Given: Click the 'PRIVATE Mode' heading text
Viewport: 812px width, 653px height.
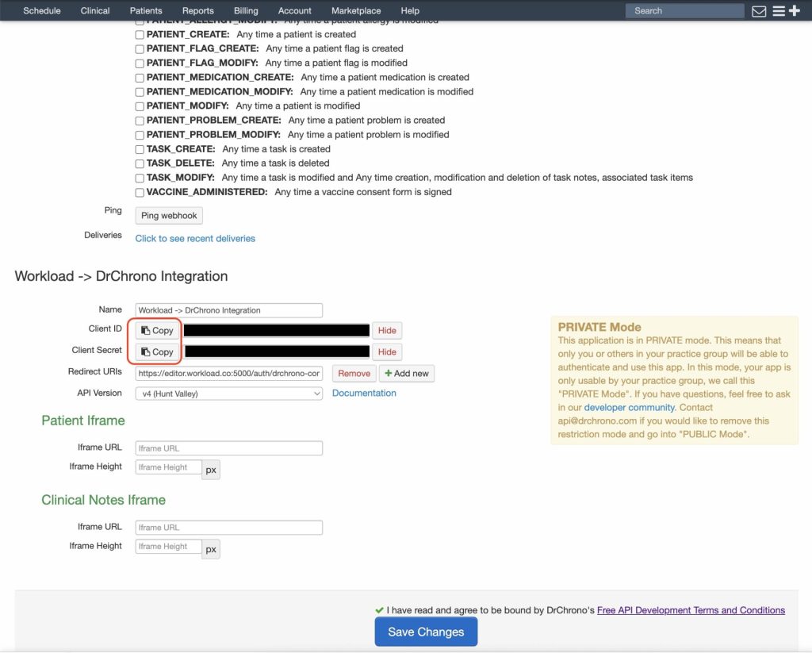Looking at the screenshot, I should 599,328.
